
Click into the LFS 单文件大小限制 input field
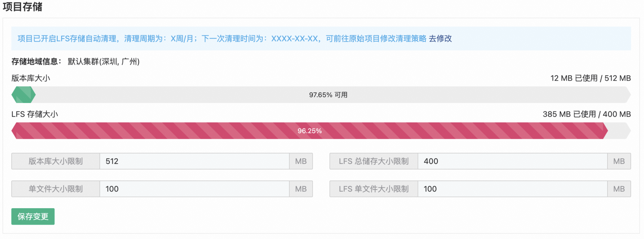512,189
